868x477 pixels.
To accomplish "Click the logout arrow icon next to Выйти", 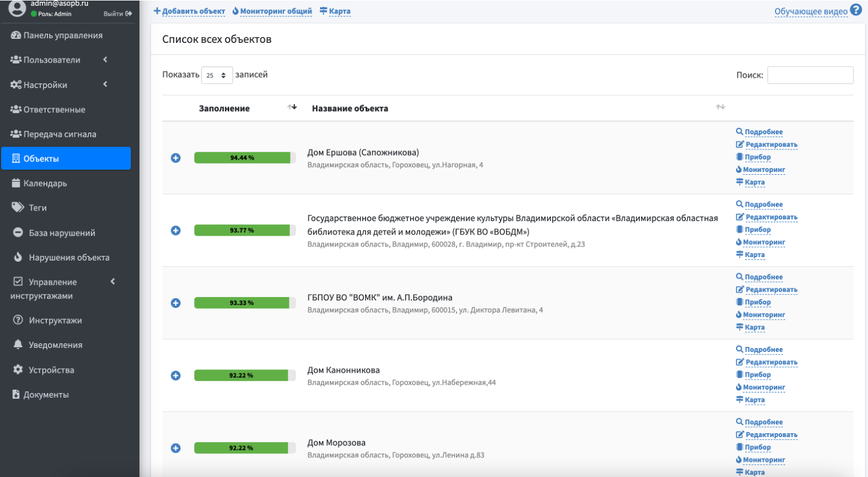I will point(128,13).
